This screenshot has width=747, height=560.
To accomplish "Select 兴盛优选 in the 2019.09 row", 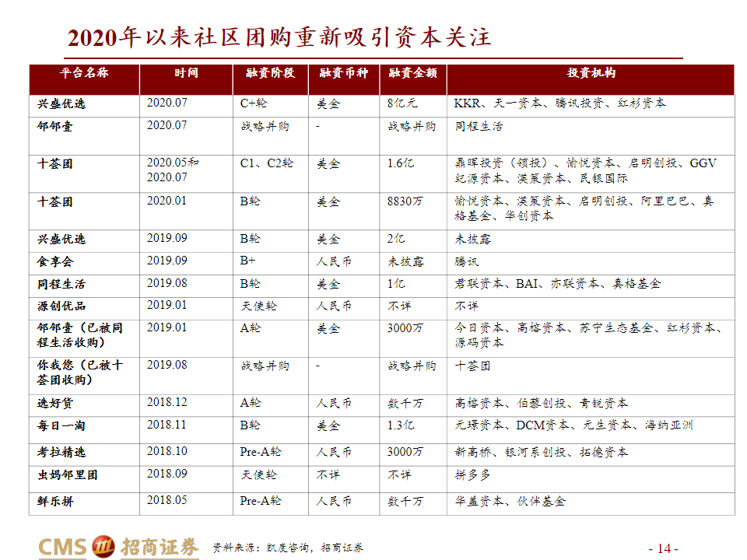I will pyautogui.click(x=61, y=239).
